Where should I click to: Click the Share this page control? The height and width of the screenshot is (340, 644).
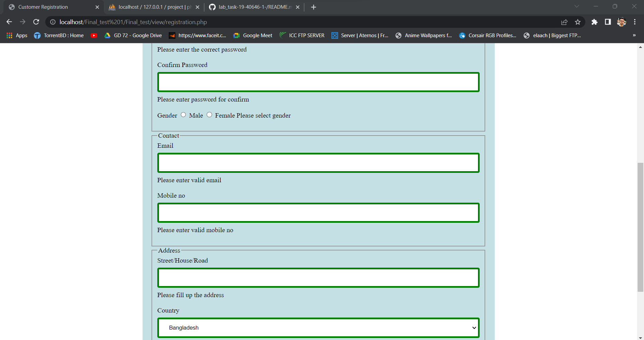click(x=565, y=22)
